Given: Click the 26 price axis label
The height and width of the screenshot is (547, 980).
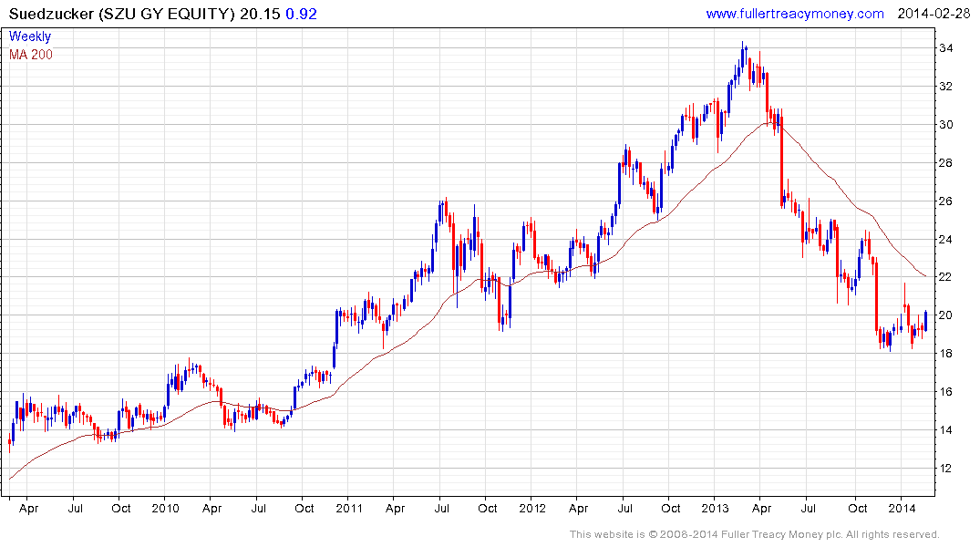Looking at the screenshot, I should (945, 201).
